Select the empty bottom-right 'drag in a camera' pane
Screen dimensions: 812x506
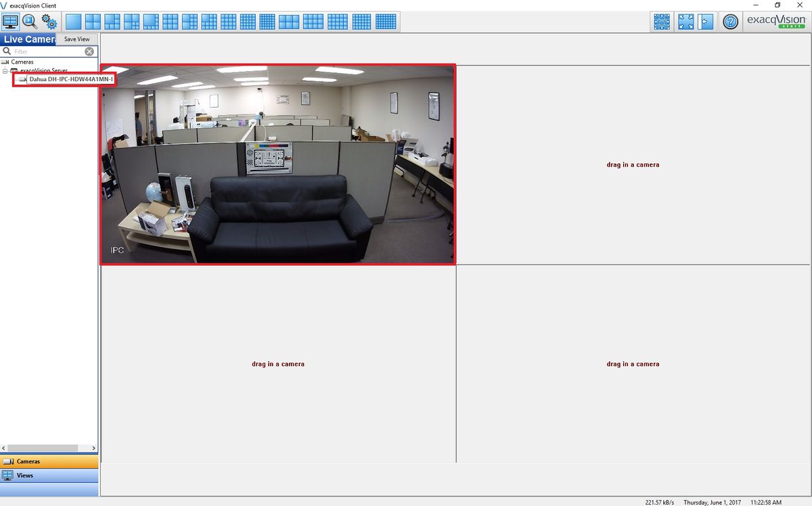pos(633,363)
